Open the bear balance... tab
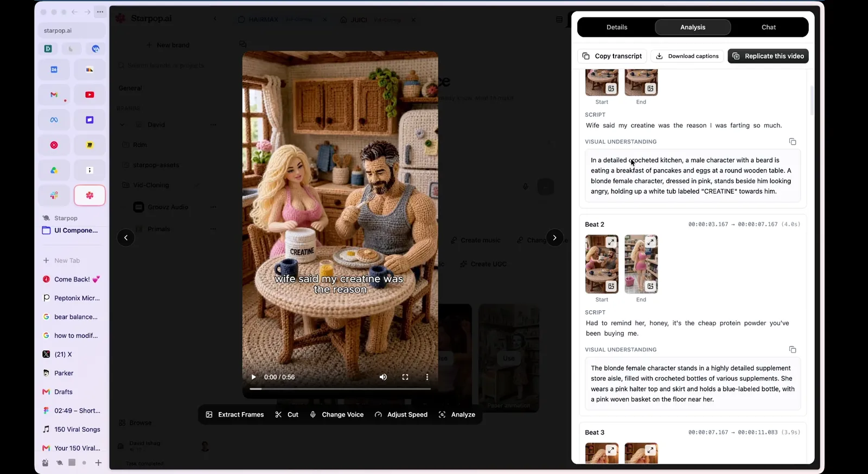 (x=72, y=317)
